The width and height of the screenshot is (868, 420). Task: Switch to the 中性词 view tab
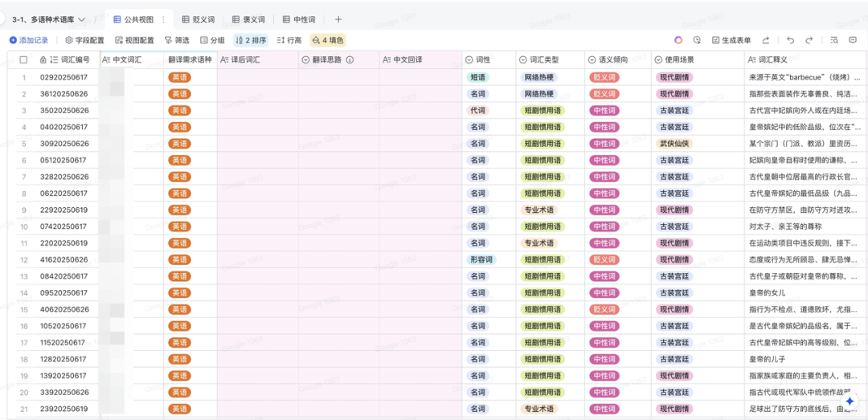tap(299, 19)
